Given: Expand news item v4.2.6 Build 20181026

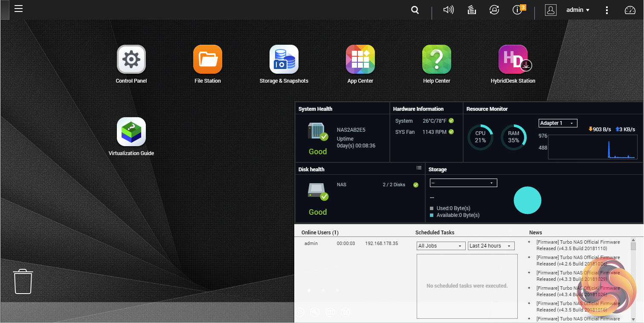Looking at the screenshot, I should [529, 257].
